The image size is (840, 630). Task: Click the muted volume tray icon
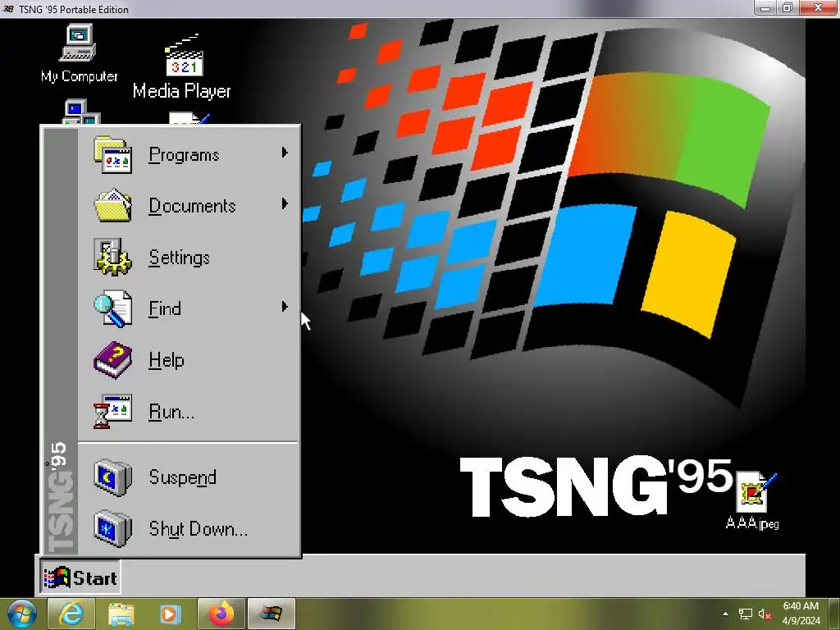(x=765, y=614)
